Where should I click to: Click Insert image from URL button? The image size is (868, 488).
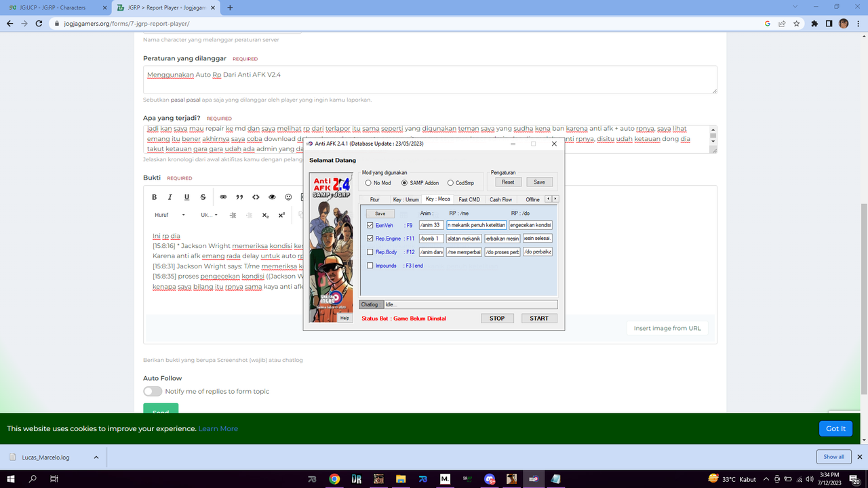pos(667,328)
